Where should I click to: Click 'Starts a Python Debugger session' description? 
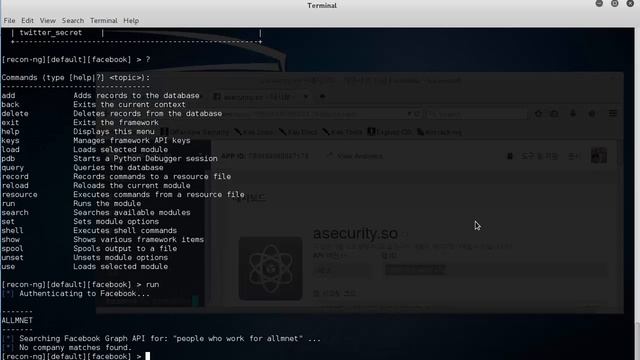pyautogui.click(x=145, y=158)
